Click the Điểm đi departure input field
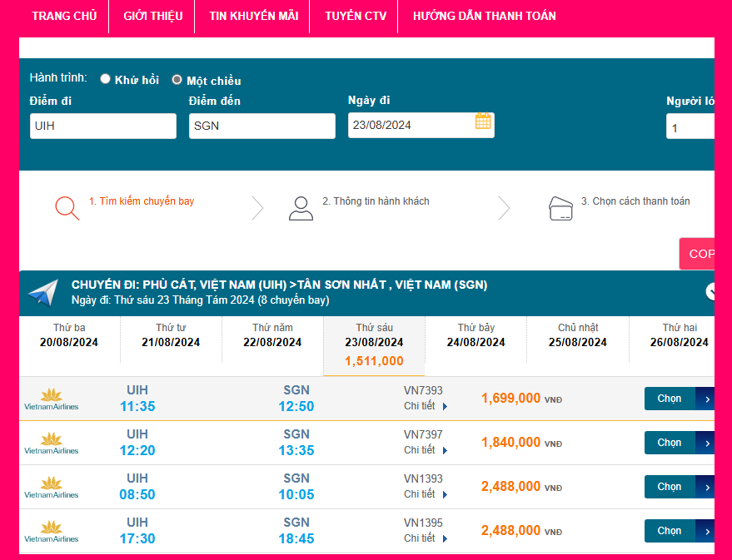The image size is (732, 560). pos(103,126)
